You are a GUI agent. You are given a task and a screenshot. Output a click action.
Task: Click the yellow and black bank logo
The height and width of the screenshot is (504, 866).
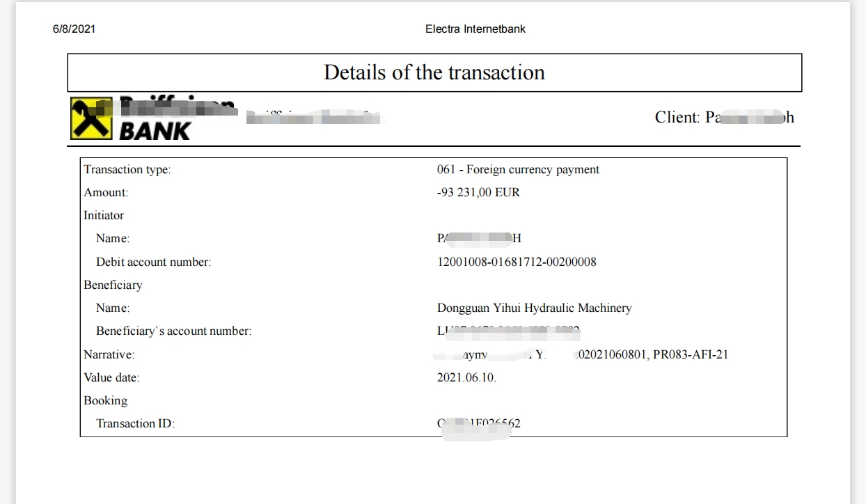click(91, 118)
